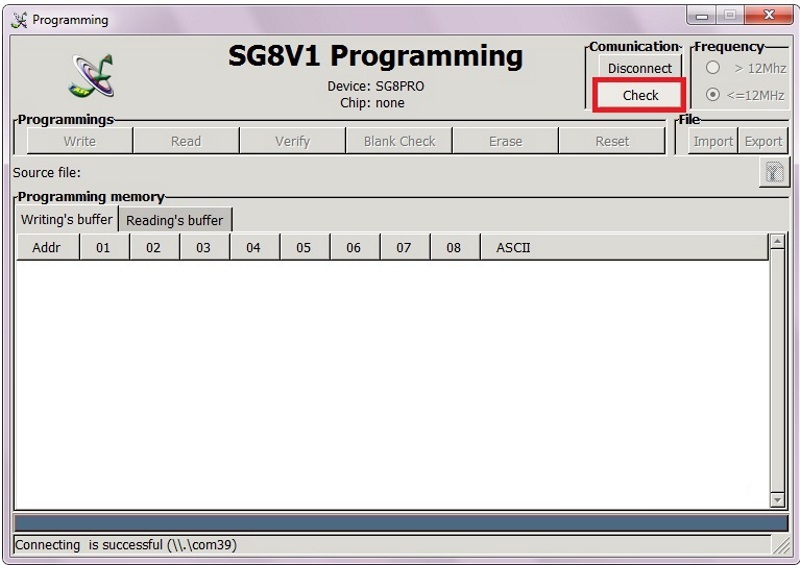Click the 'Source file:' label
800x565 pixels.
pyautogui.click(x=46, y=173)
